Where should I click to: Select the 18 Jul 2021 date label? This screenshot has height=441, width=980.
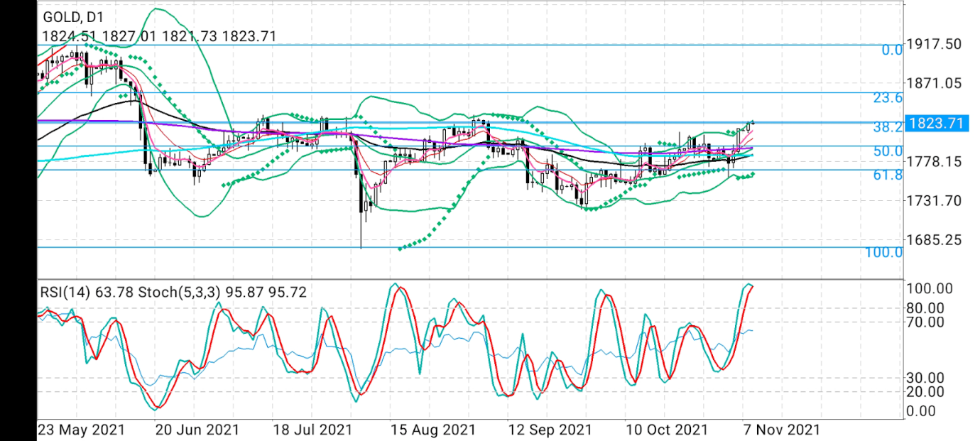coord(312,430)
